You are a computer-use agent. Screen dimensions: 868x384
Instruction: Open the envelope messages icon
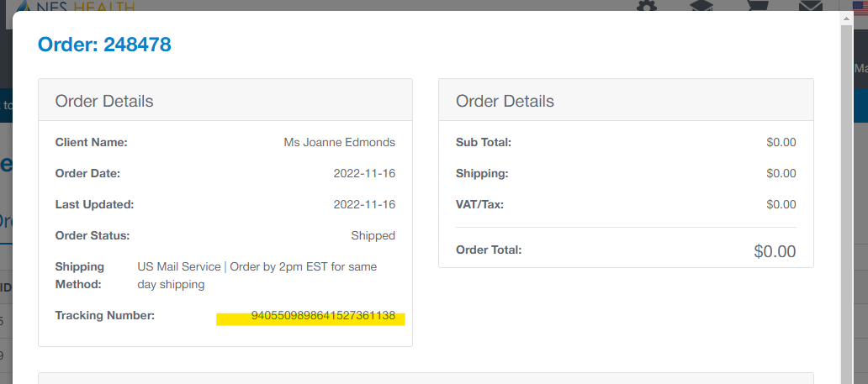(811, 6)
